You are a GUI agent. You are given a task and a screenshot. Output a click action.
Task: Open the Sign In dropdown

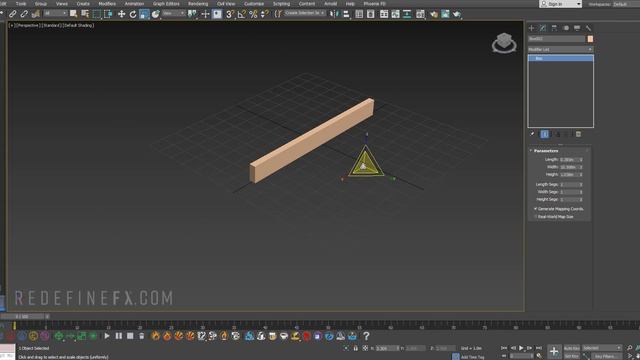560,4
